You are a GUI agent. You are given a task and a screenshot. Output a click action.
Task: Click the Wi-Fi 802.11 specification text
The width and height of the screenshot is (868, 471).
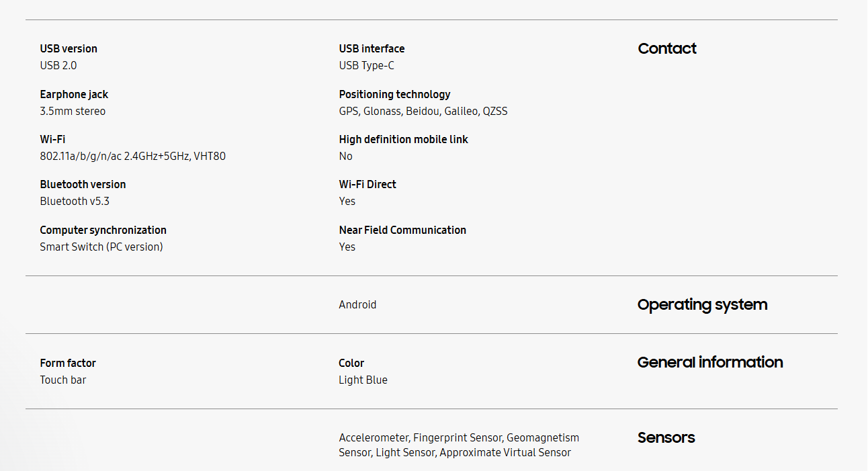[133, 156]
